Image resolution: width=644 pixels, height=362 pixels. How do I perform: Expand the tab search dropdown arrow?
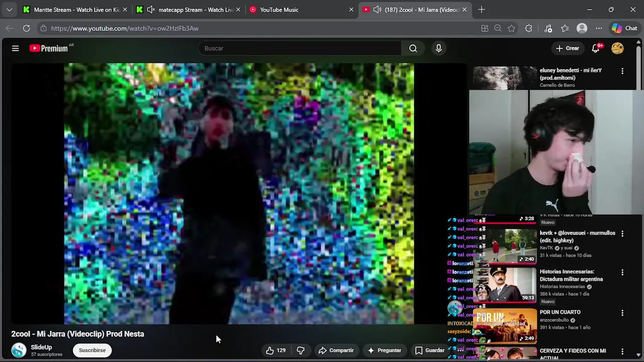click(9, 10)
